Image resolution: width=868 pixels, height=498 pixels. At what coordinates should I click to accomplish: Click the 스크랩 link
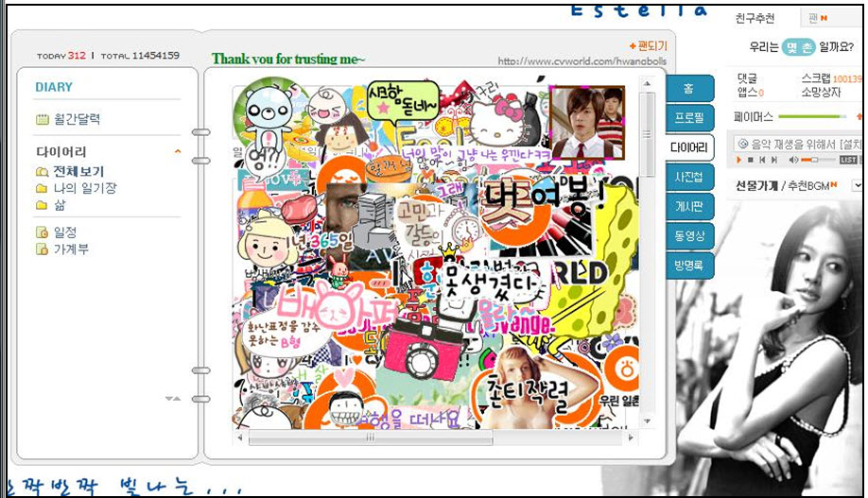816,78
